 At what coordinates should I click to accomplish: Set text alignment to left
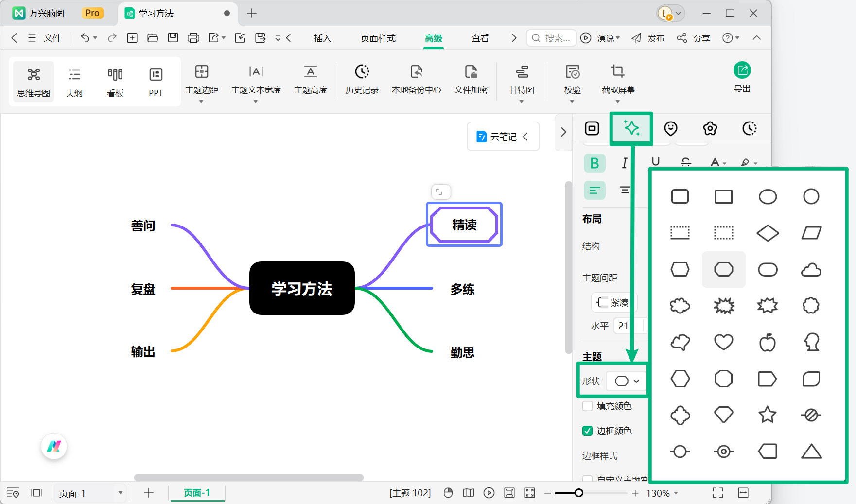[x=594, y=190]
